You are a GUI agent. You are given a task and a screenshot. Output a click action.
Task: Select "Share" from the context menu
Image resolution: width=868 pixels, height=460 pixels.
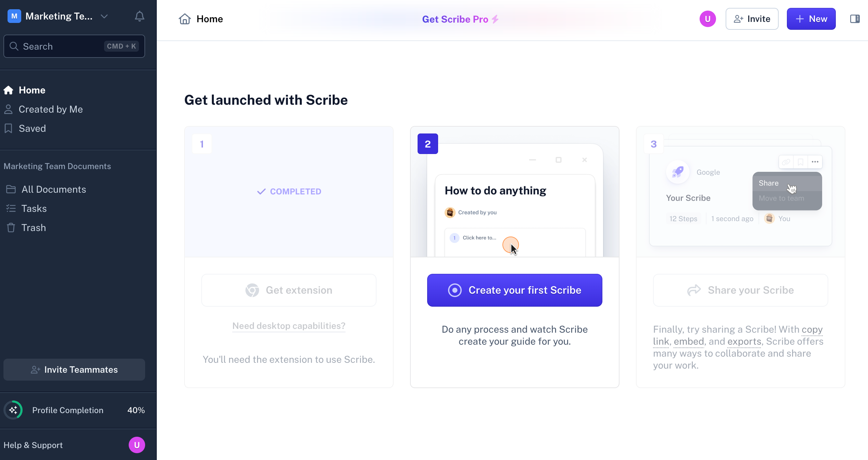tap(768, 183)
